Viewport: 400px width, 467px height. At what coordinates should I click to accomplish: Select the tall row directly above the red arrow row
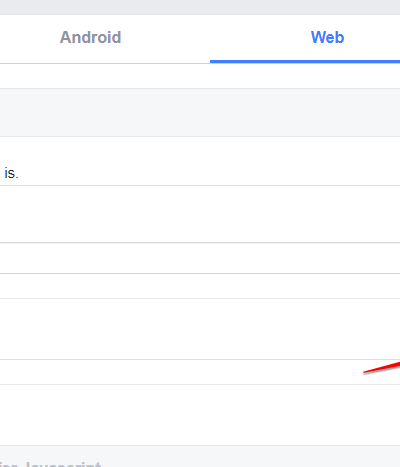[x=200, y=329]
